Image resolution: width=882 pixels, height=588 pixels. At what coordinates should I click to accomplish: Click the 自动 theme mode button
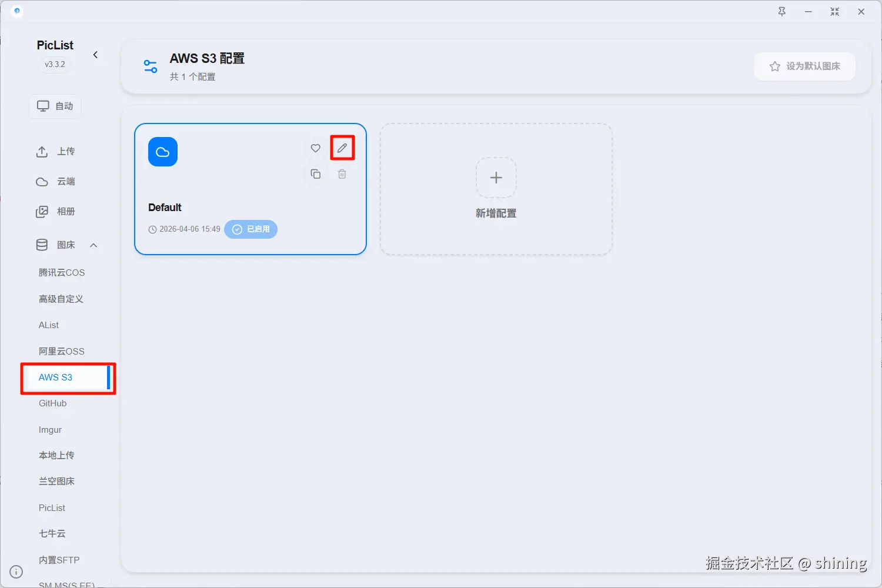tap(55, 106)
